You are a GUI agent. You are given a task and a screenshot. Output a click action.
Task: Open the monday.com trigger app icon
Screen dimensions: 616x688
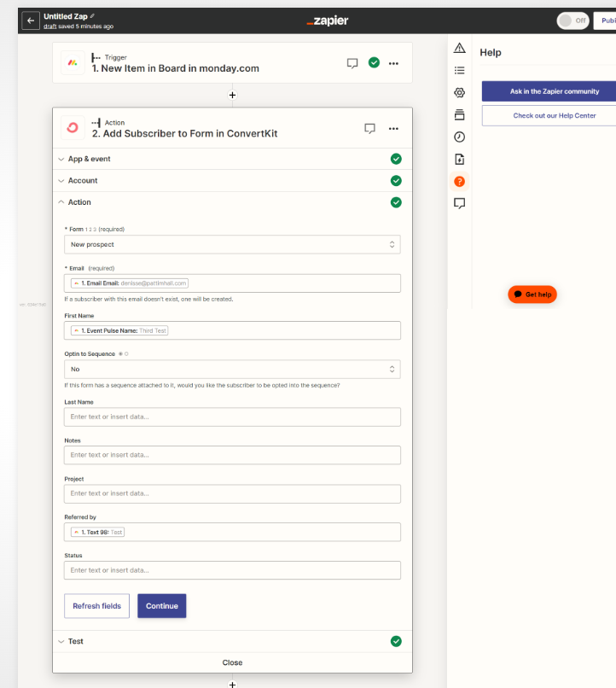click(73, 63)
